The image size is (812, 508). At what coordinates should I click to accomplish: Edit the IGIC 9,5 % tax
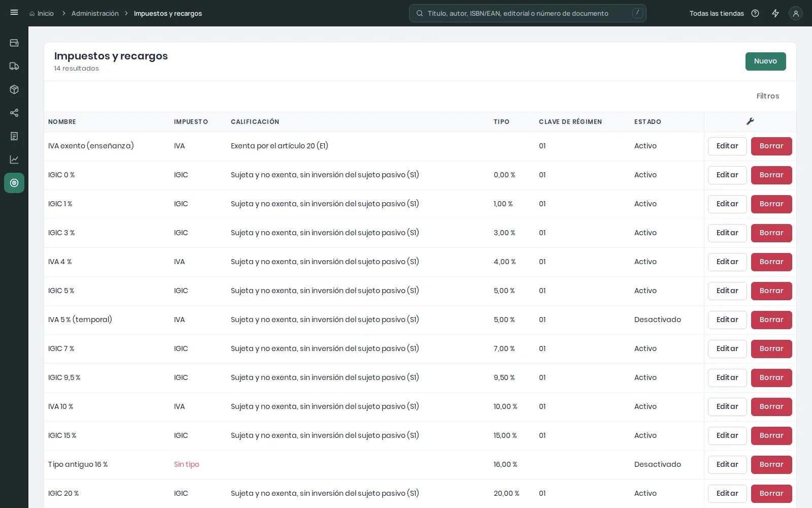727,378
